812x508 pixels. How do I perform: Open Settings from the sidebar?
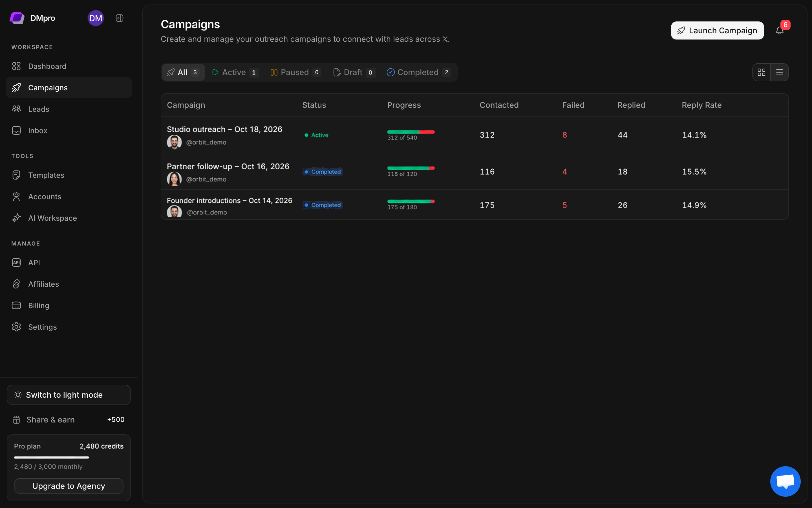tap(69, 327)
